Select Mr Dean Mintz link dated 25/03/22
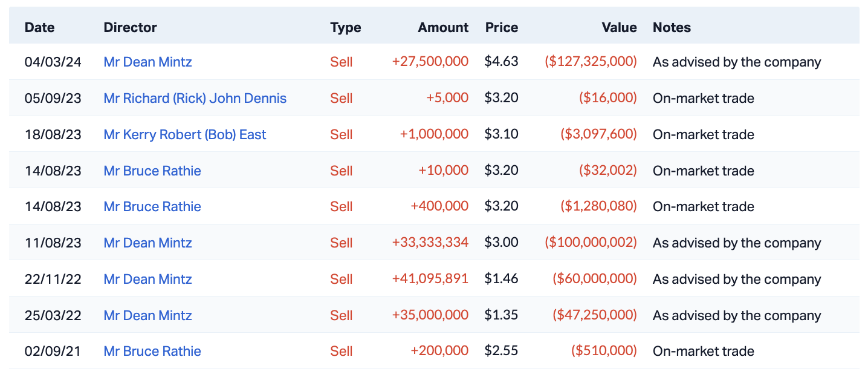Screen dimensions: 868x380 click(x=147, y=315)
